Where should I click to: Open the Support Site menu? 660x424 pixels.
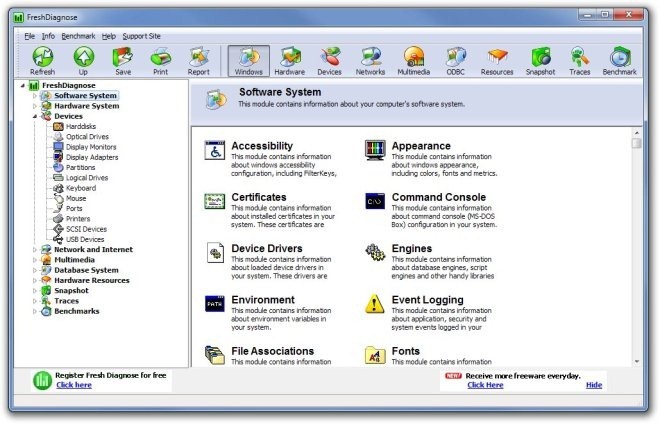coord(141,36)
